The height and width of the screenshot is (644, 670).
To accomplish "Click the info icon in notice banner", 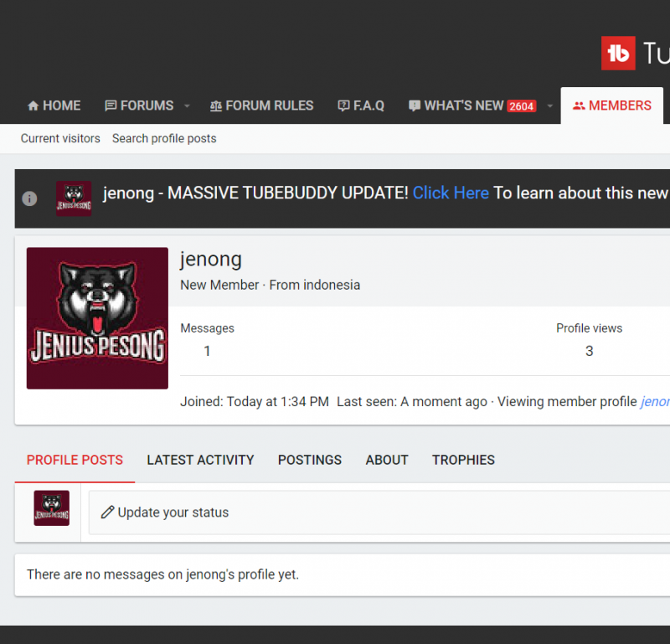I will pos(29,198).
